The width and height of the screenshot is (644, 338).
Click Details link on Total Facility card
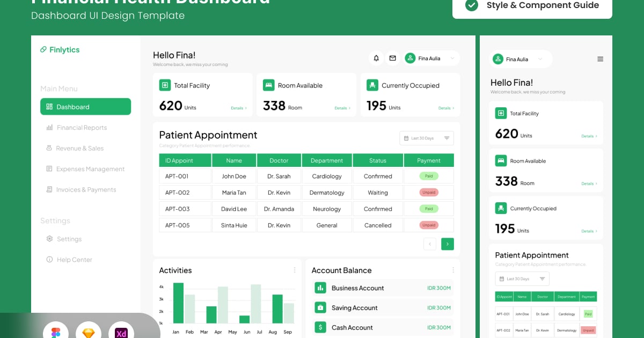click(x=238, y=108)
